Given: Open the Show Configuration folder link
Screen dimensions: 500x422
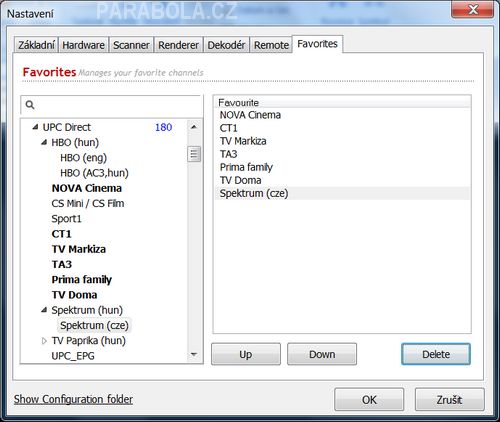Looking at the screenshot, I should [x=73, y=399].
